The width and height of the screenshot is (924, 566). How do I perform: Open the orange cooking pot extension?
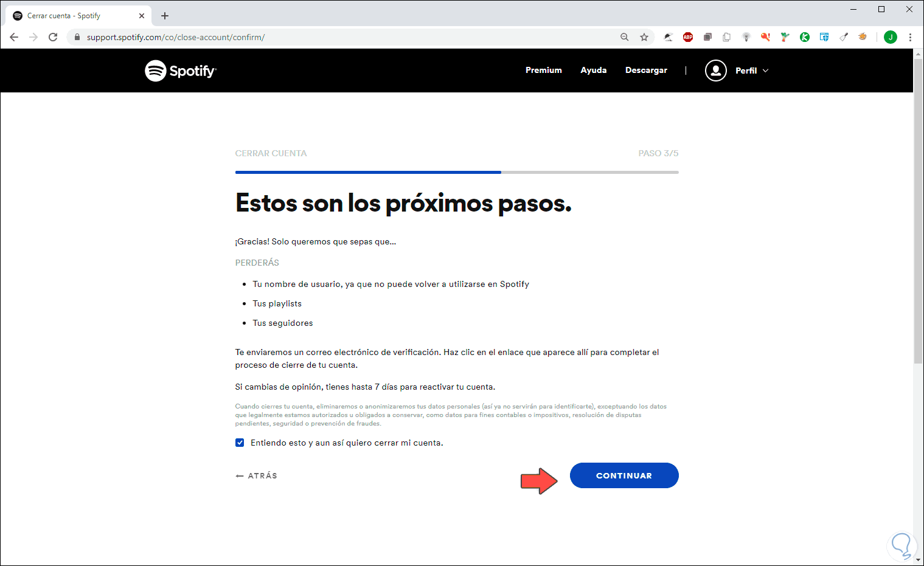863,37
